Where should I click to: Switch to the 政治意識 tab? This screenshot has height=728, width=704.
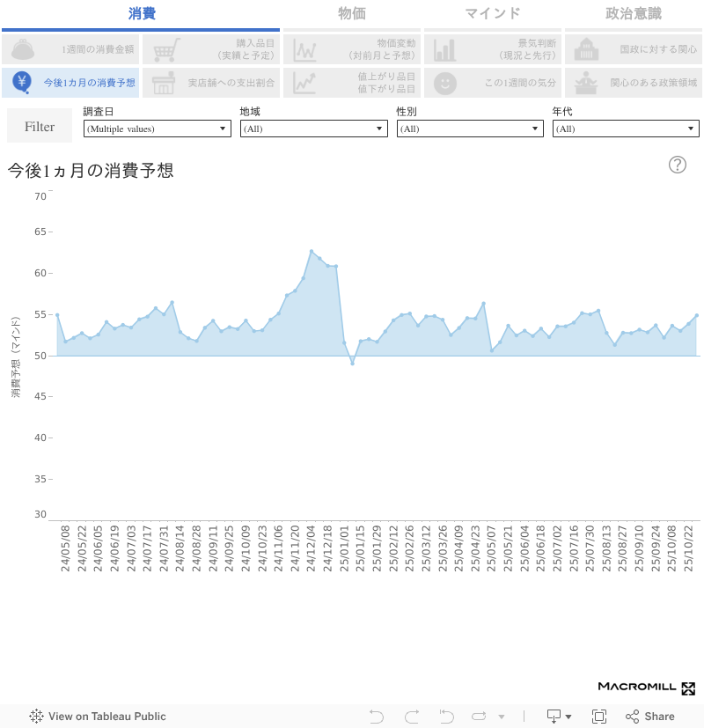(x=633, y=14)
